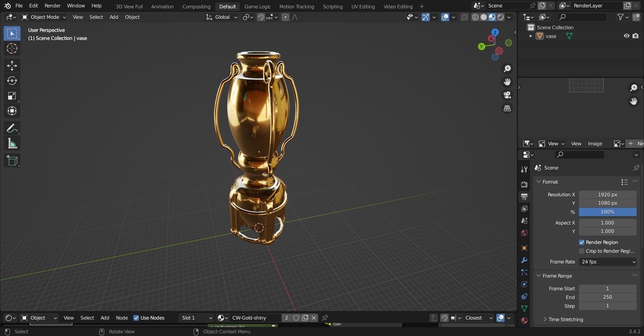This screenshot has width=644, height=336.
Task: Toggle the Use Nodes checkbox
Action: click(x=136, y=318)
